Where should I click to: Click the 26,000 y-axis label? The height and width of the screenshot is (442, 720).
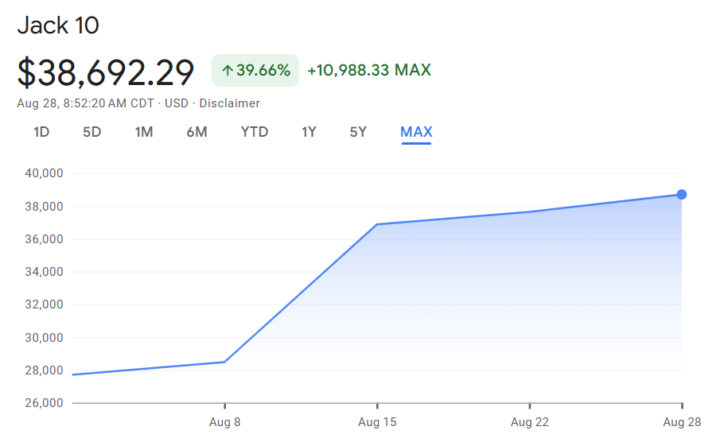pyautogui.click(x=44, y=403)
